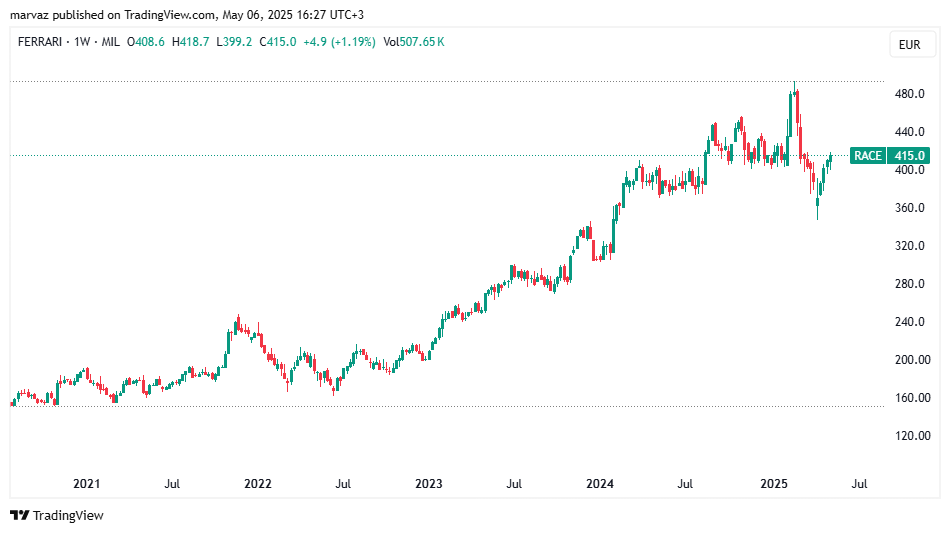950x533 pixels.
Task: Click the 320.0 price axis label
Action: point(909,246)
